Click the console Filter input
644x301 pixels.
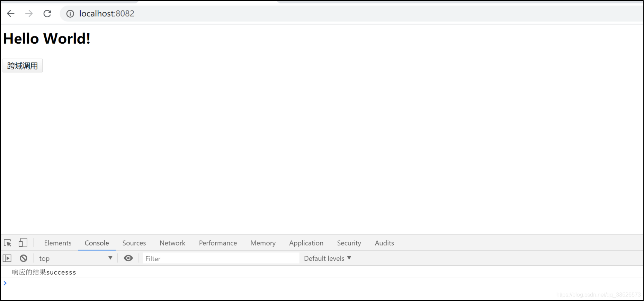click(221, 258)
